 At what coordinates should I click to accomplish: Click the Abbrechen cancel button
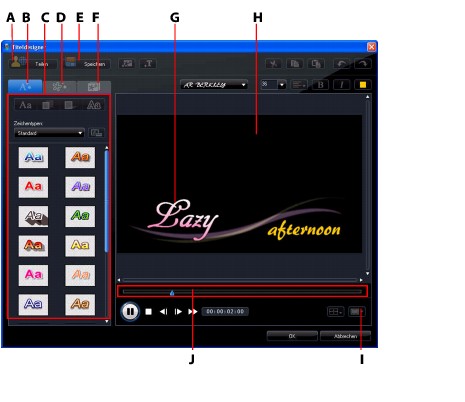[x=345, y=336]
